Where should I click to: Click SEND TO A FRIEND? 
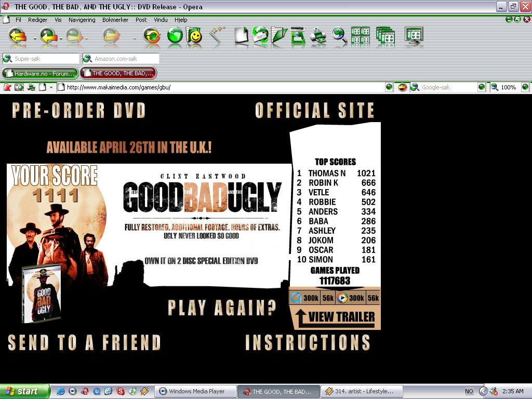click(x=84, y=342)
